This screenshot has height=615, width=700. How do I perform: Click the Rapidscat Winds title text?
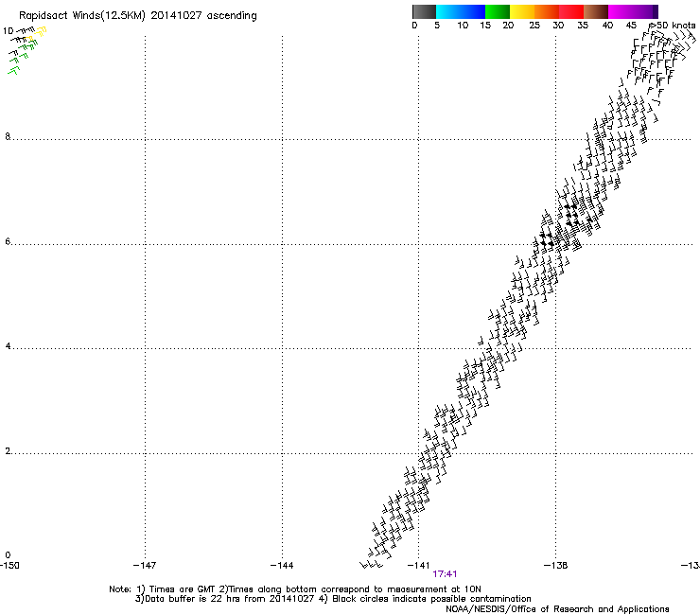click(137, 16)
